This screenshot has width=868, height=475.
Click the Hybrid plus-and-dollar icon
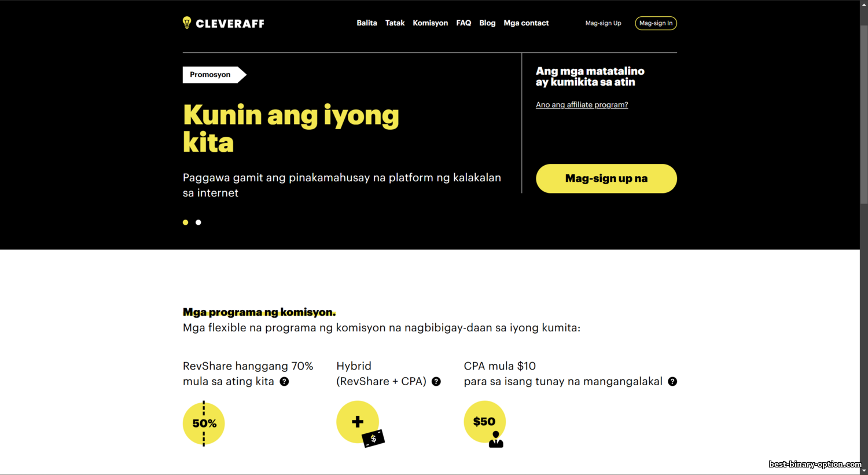point(360,424)
